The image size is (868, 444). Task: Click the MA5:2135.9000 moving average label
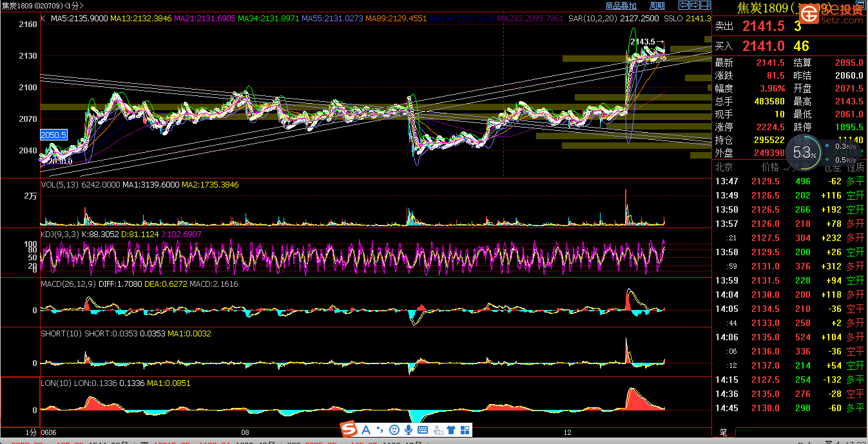point(79,19)
